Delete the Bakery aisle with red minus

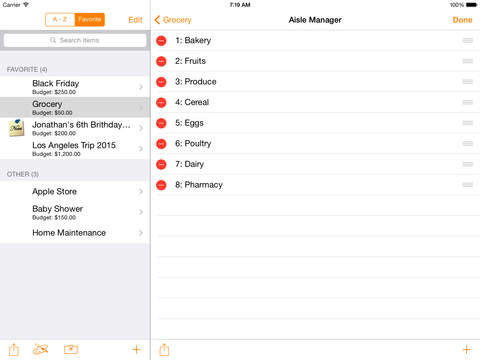[x=161, y=41]
